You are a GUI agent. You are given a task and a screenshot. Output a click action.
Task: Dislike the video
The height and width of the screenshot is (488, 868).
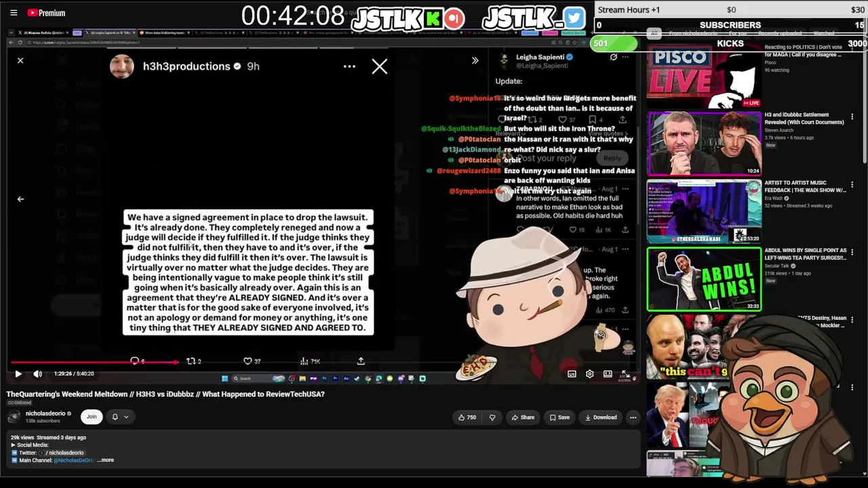tap(492, 418)
